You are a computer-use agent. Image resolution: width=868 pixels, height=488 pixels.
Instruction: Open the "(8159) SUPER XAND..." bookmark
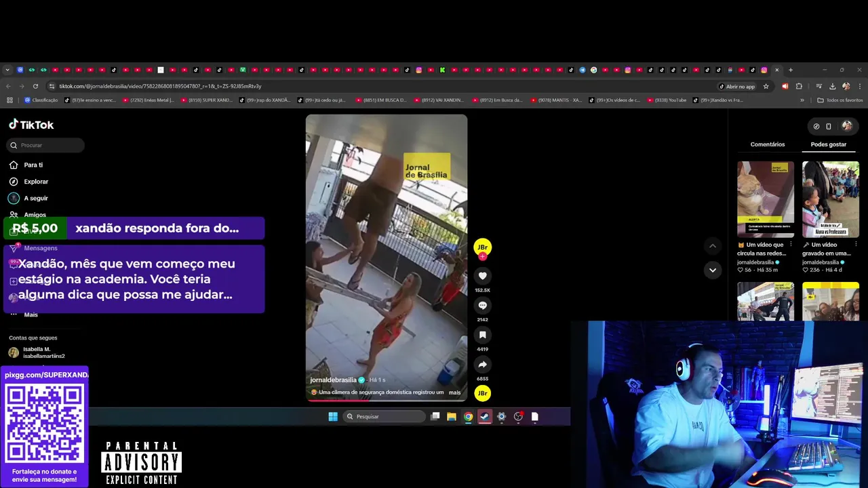[x=207, y=100]
